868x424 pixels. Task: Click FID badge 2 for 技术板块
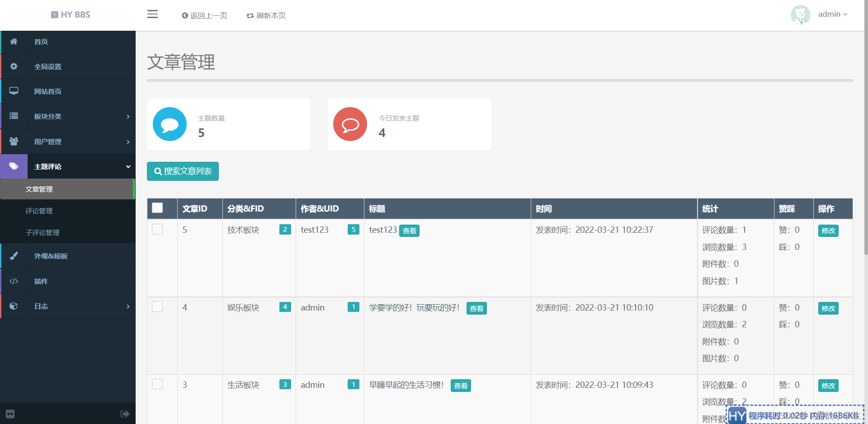pos(285,230)
